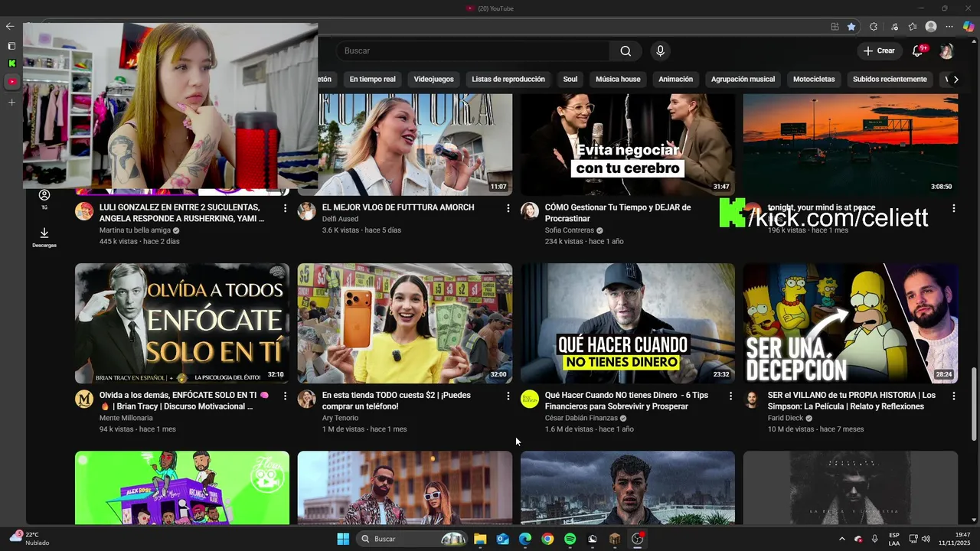Screen dimensions: 980x551
Task: Open options for tonight your mind video
Action: 953,208
